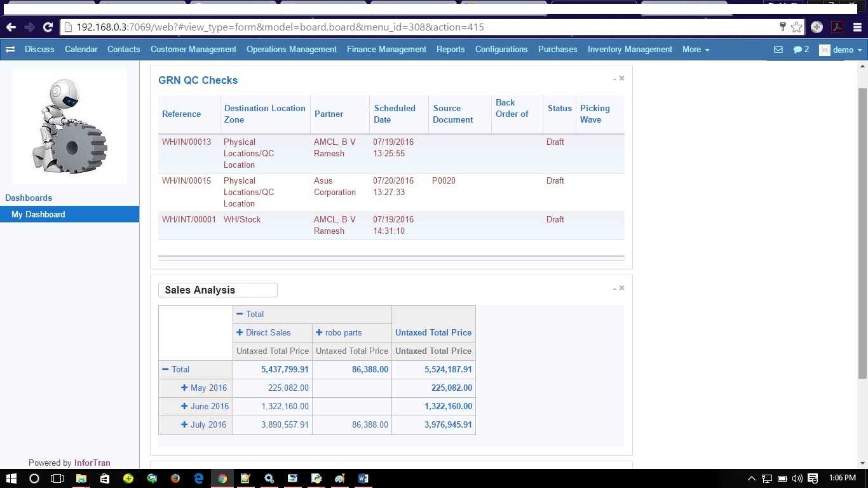Open the mail envelope icon in navbar
The image size is (868, 488).
[x=778, y=50]
